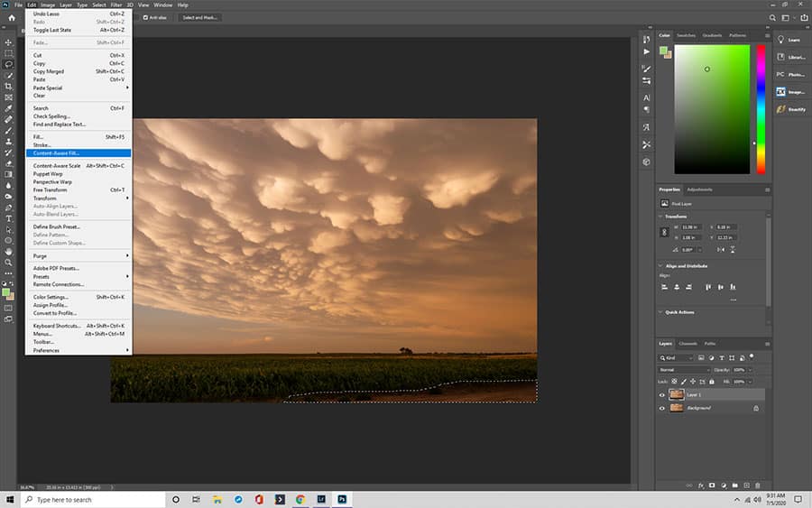
Task: Select the Lasso tool in the toolbar
Action: 8,64
